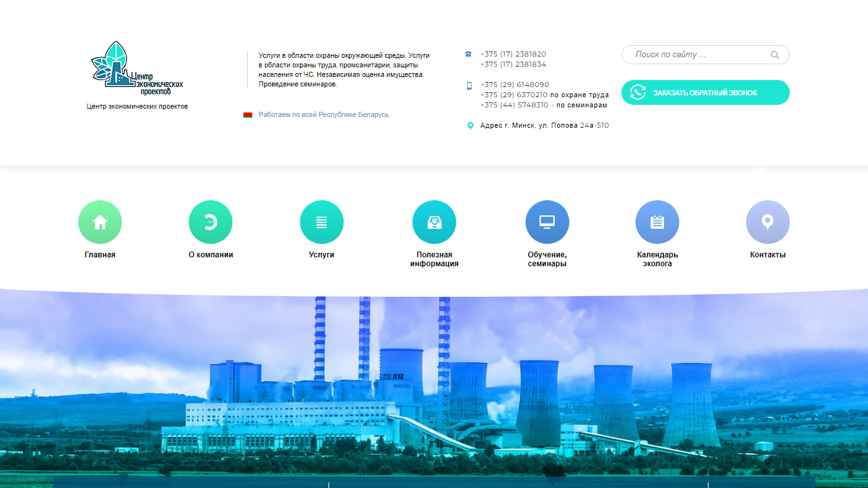Click the address location pin icon
This screenshot has height=488, width=868.
[470, 126]
